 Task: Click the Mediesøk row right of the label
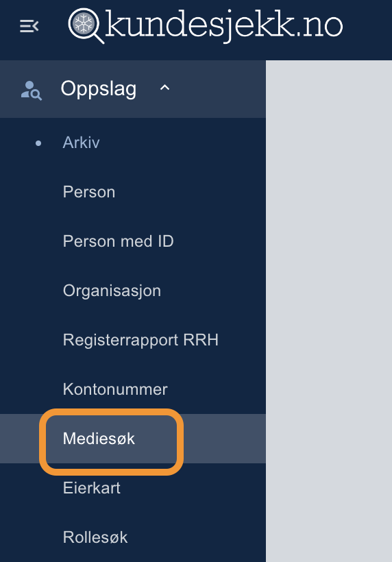(224, 439)
